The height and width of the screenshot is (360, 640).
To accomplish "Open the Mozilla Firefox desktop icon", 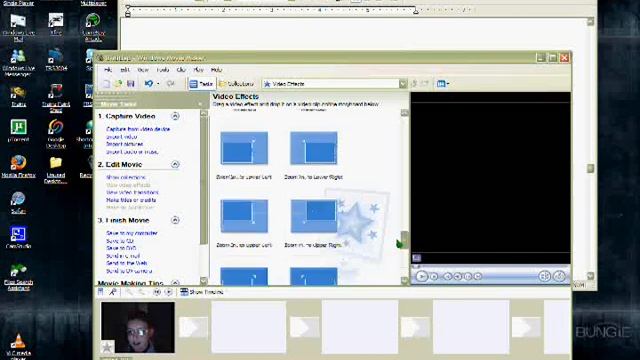I will click(x=18, y=167).
